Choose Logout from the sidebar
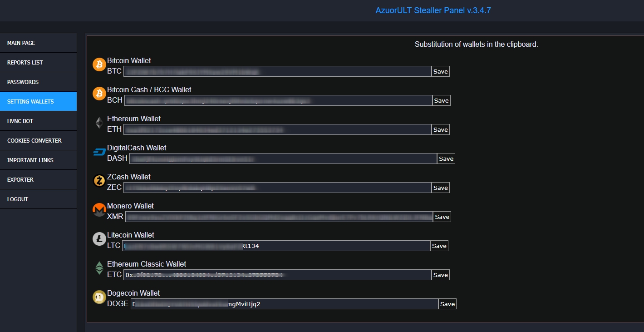The image size is (644, 332). point(38,199)
